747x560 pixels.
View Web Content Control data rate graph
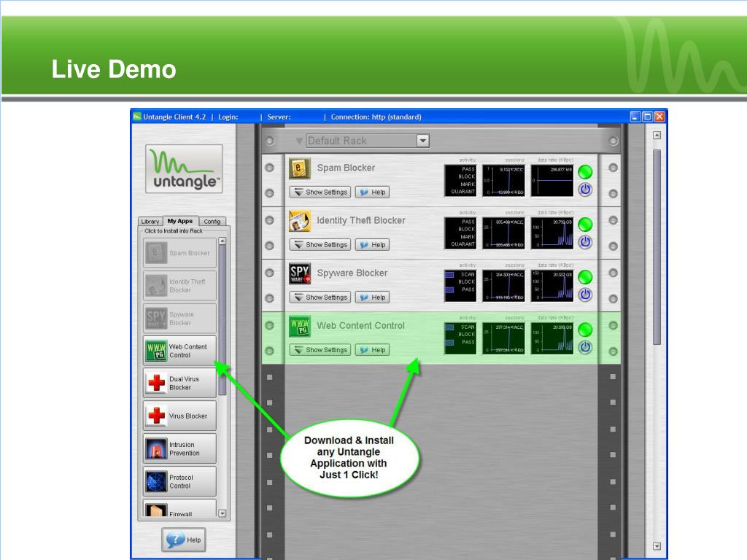tap(552, 338)
